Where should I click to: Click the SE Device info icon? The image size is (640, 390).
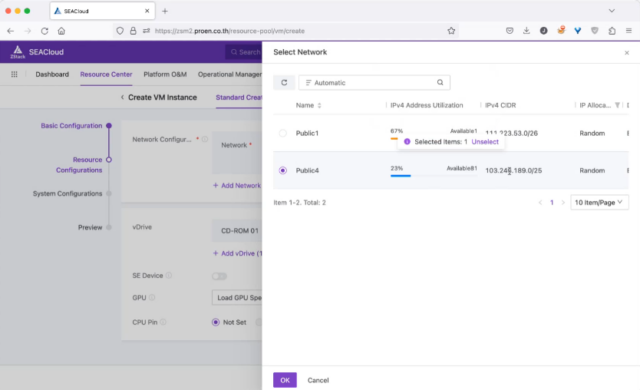[169, 275]
